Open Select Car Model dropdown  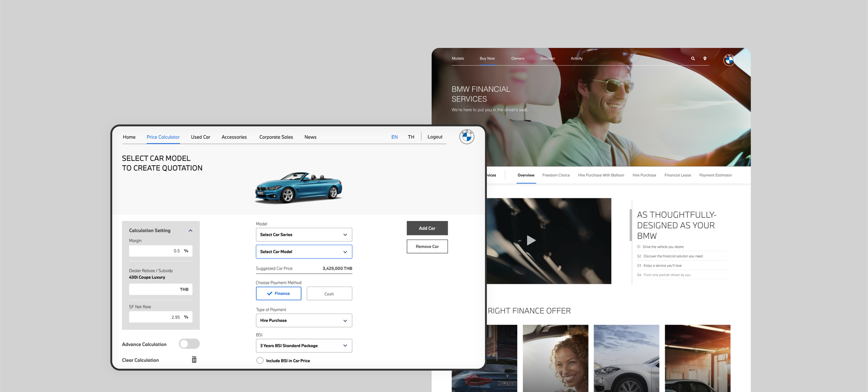pyautogui.click(x=304, y=252)
